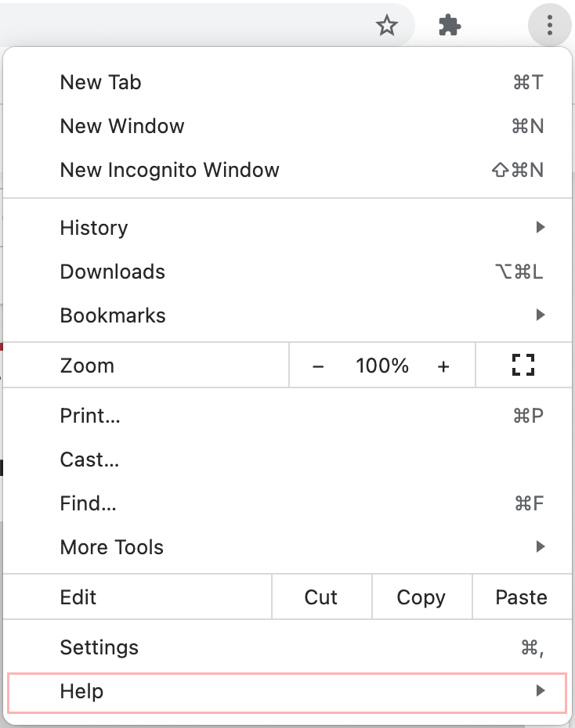575x728 pixels.
Task: Open a New Tab
Action: click(x=101, y=82)
